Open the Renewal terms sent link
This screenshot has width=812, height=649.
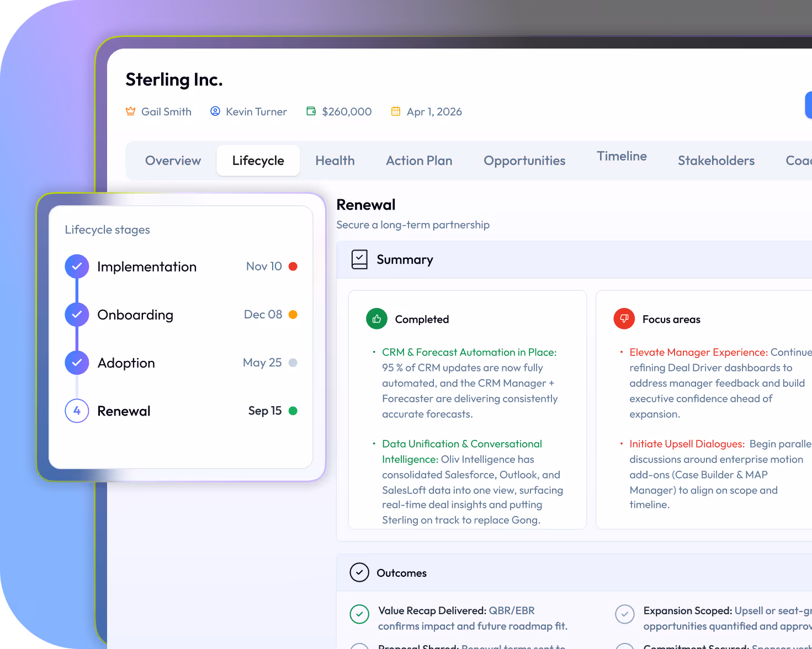[513, 646]
